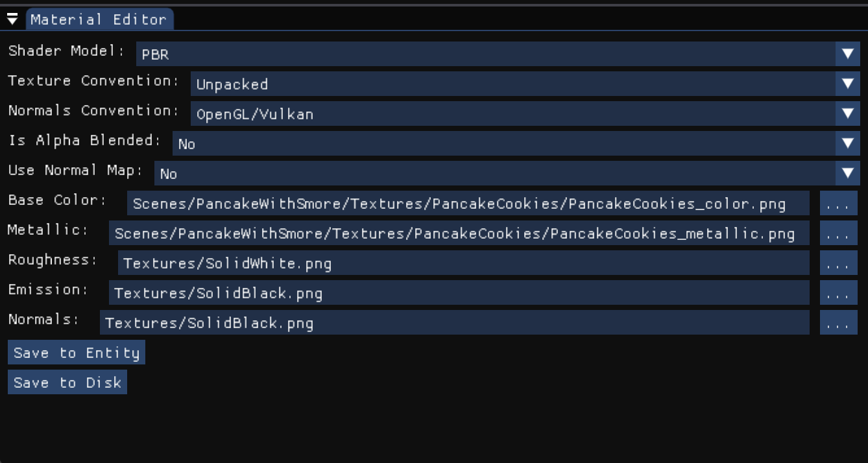Browse for a Roughness texture file
This screenshot has width=868, height=463.
(838, 263)
